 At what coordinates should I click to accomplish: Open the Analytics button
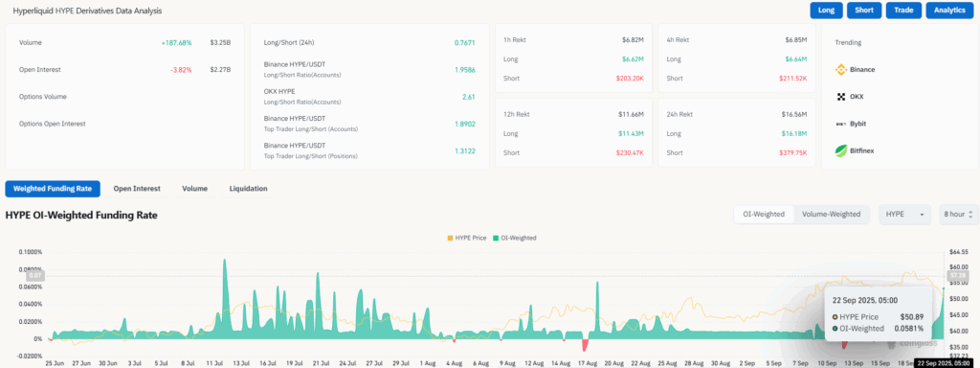950,10
